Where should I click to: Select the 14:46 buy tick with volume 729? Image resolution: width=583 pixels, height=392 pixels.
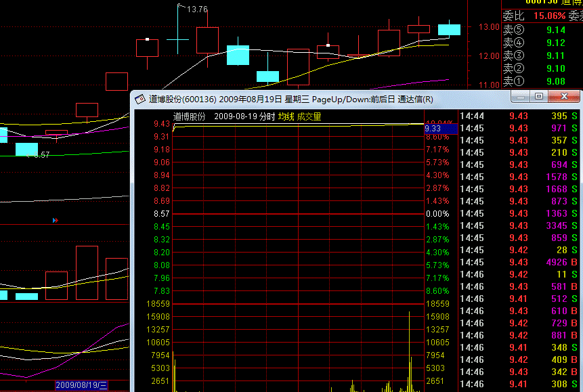click(519, 323)
